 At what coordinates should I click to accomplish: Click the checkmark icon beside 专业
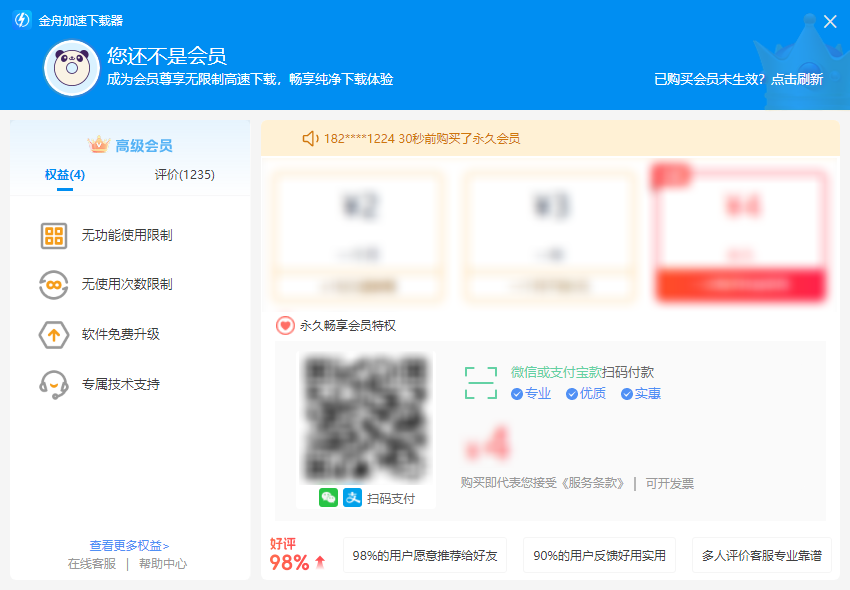[x=517, y=394]
